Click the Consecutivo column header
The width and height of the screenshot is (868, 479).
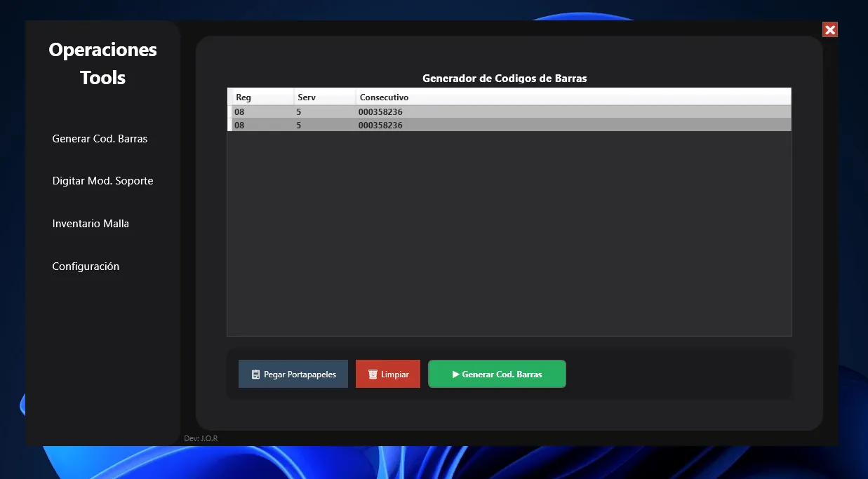click(573, 97)
